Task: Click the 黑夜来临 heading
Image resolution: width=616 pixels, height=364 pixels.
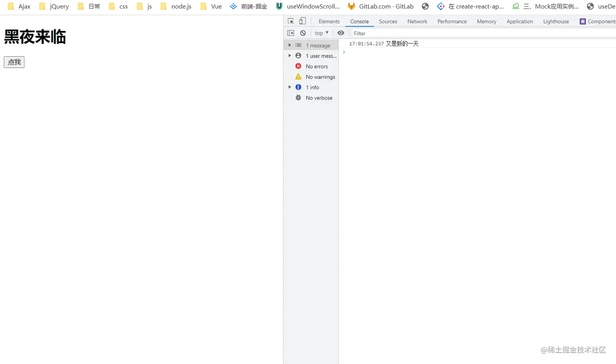Action: [35, 37]
